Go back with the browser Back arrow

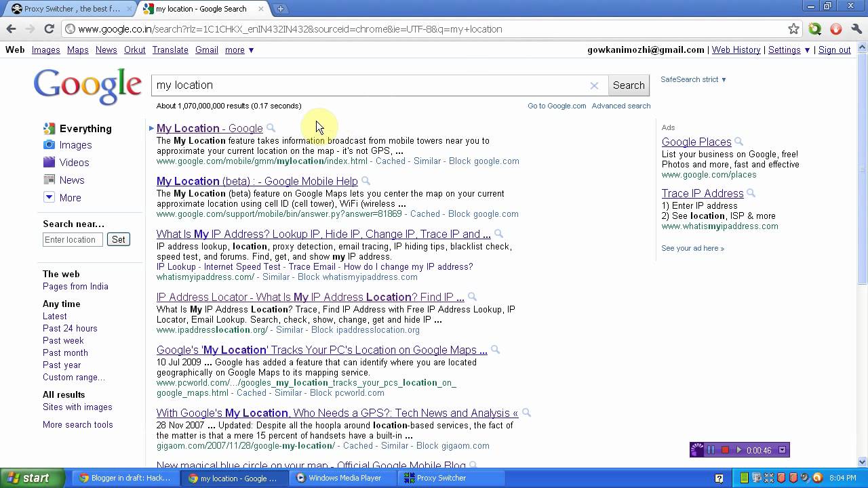(11, 28)
